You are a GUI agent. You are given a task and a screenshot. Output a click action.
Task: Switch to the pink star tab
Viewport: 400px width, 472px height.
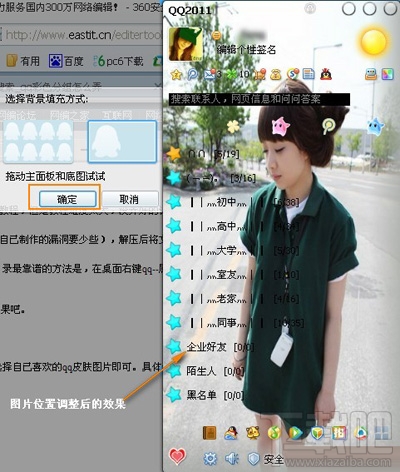pos(280,126)
